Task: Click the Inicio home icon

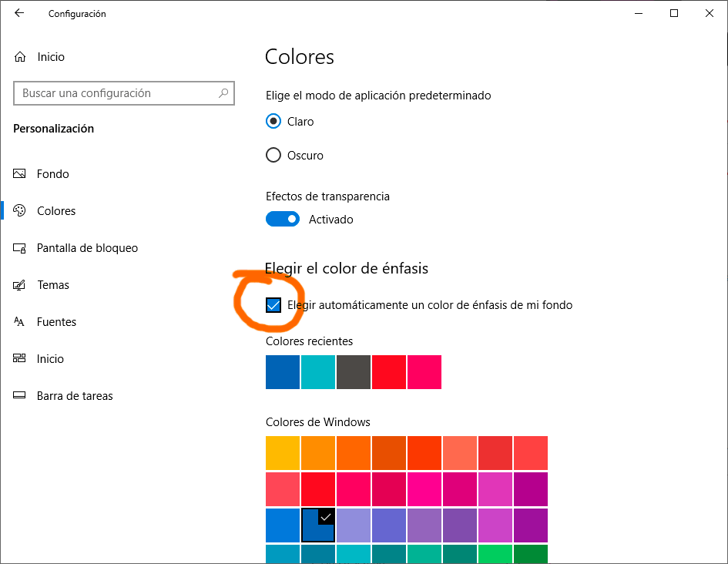Action: point(20,57)
